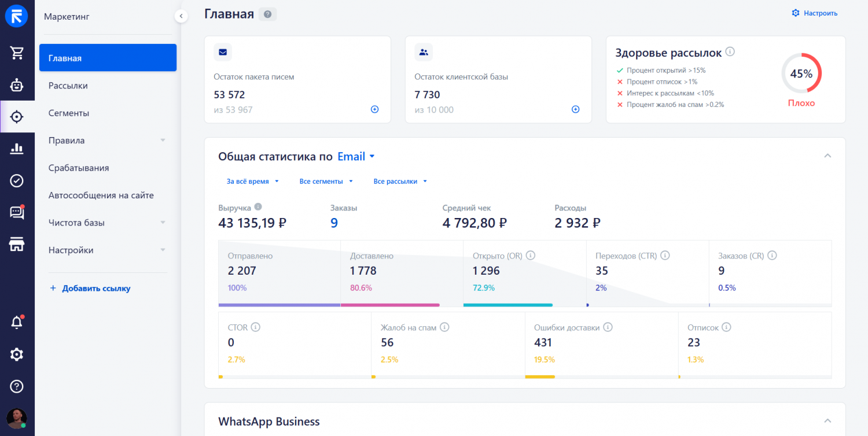Open the shopping cart section in sidebar

click(17, 53)
